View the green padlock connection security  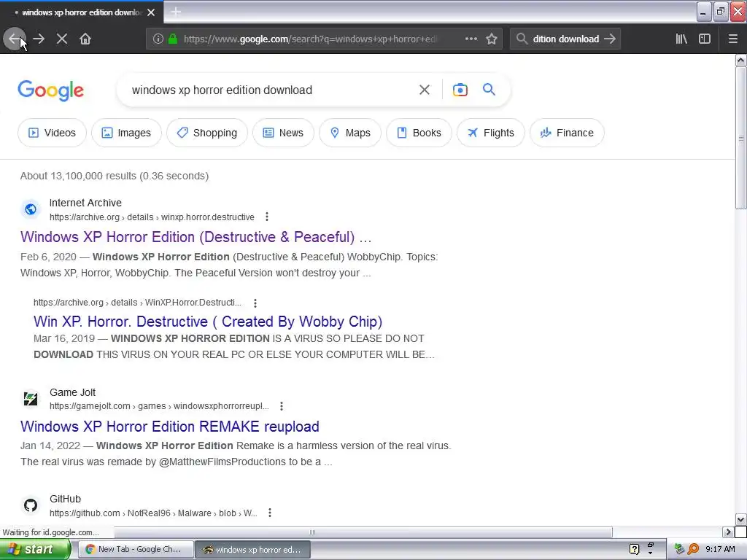tap(173, 39)
